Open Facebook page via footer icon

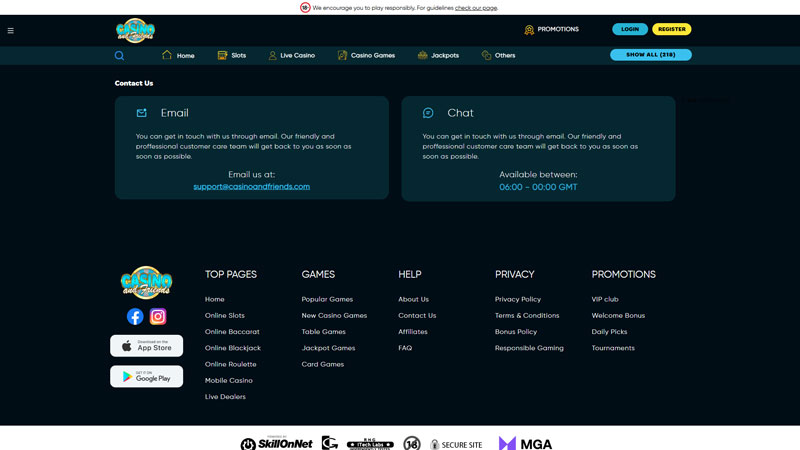pyautogui.click(x=135, y=316)
